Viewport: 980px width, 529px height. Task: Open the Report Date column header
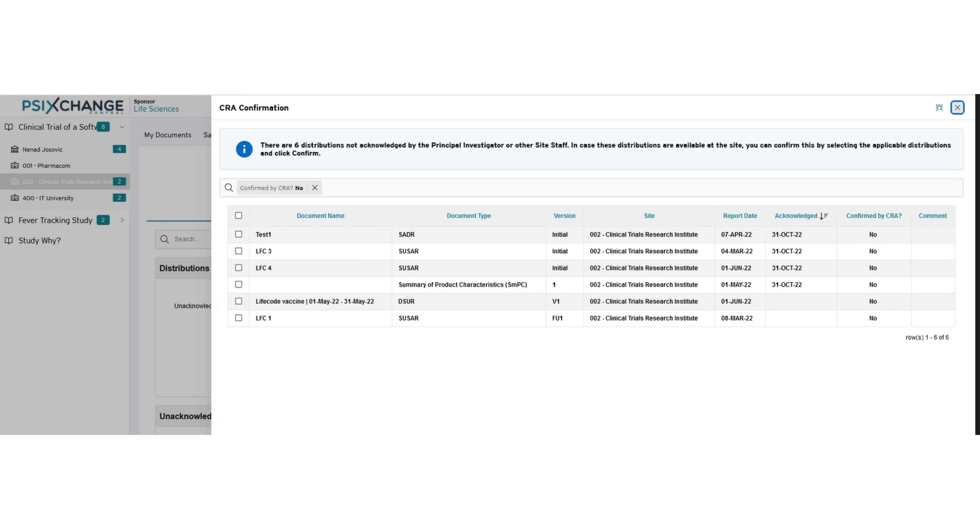click(740, 216)
